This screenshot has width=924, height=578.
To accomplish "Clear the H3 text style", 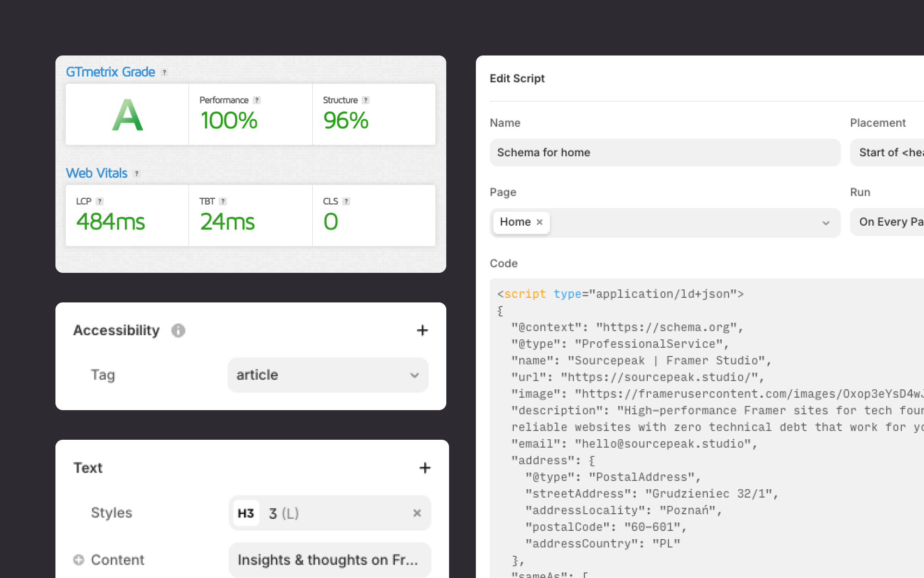I will [x=417, y=513].
